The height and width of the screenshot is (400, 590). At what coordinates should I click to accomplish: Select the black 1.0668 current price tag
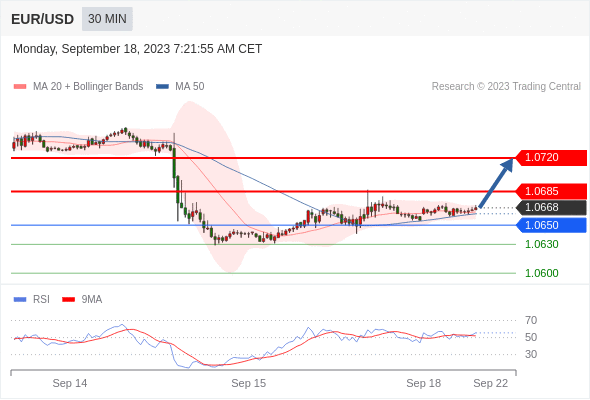[x=551, y=207]
